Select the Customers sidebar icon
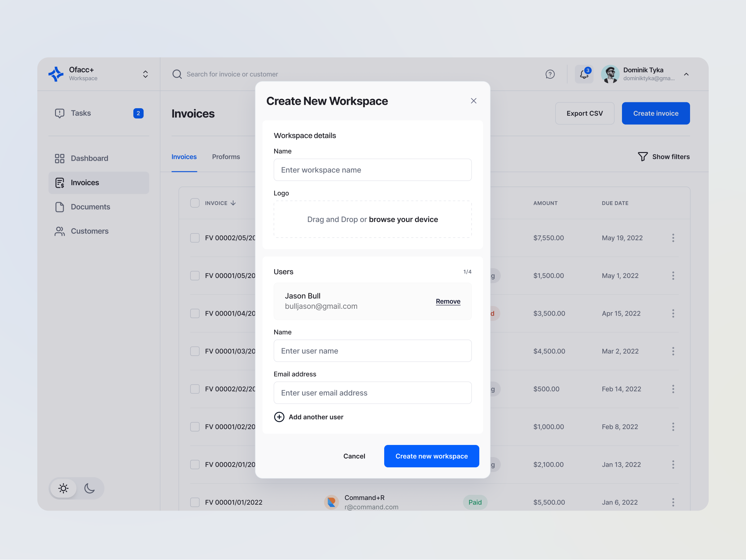Viewport: 746px width, 560px height. coord(60,231)
